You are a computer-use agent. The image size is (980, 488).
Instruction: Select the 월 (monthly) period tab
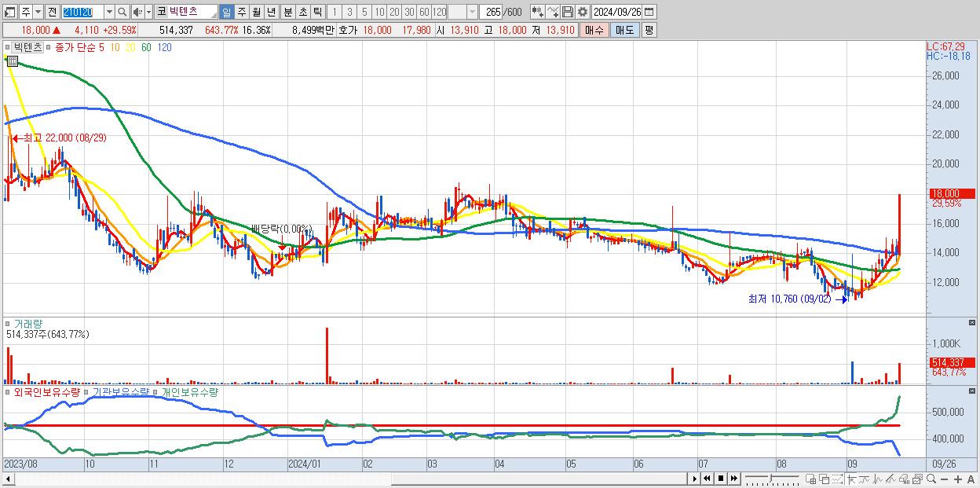coord(256,12)
